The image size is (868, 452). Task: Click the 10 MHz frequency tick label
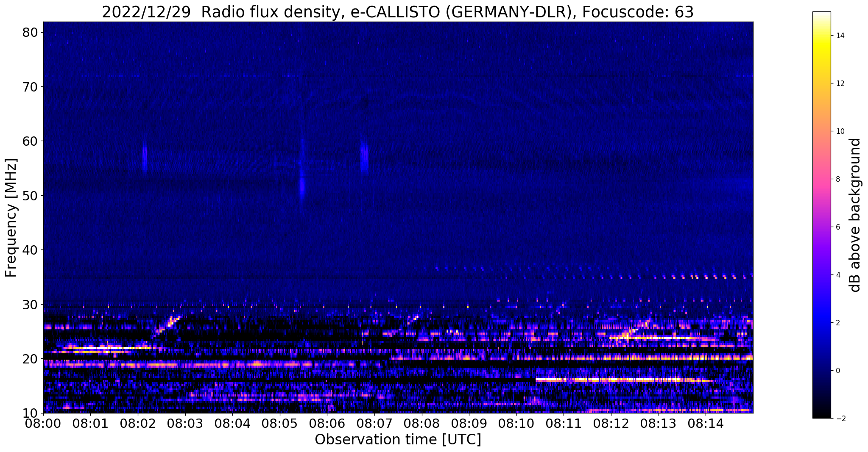[30, 413]
